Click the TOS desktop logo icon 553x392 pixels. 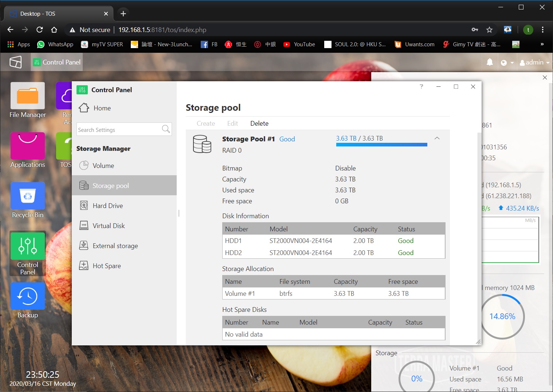point(15,62)
